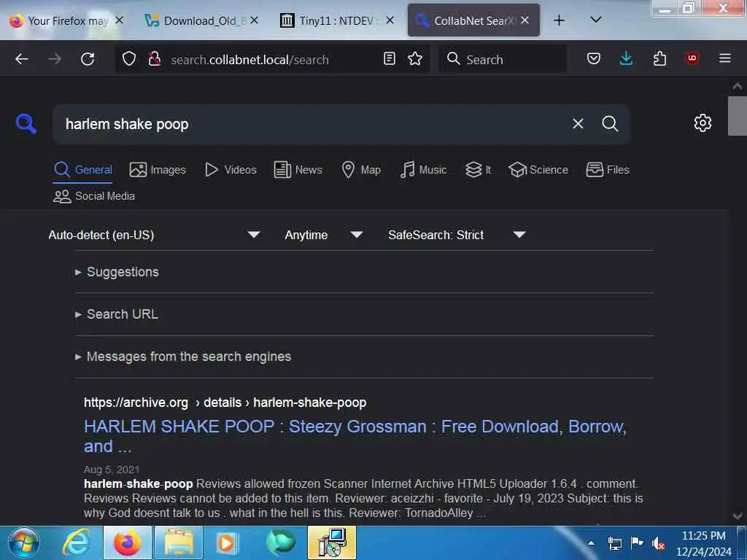
Task: Open the green chat bubble taskbar app
Action: point(280,542)
